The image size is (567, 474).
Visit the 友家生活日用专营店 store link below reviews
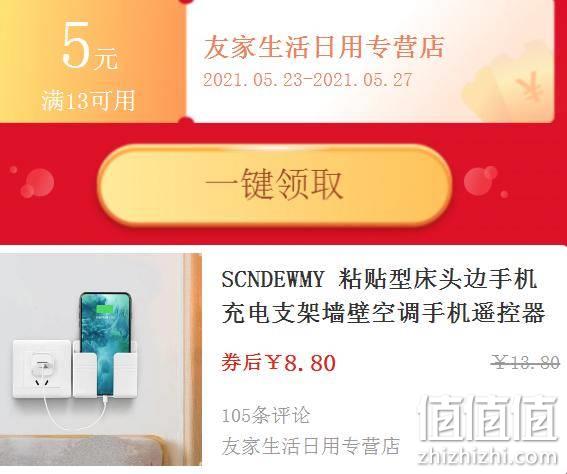coord(310,446)
